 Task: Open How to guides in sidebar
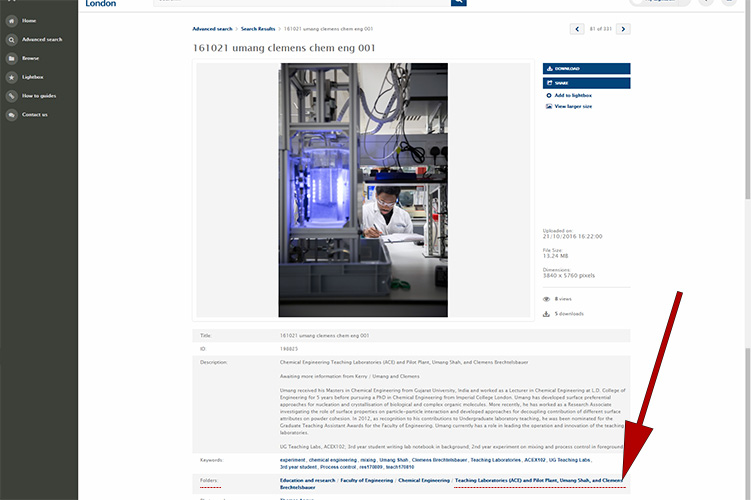(x=38, y=96)
